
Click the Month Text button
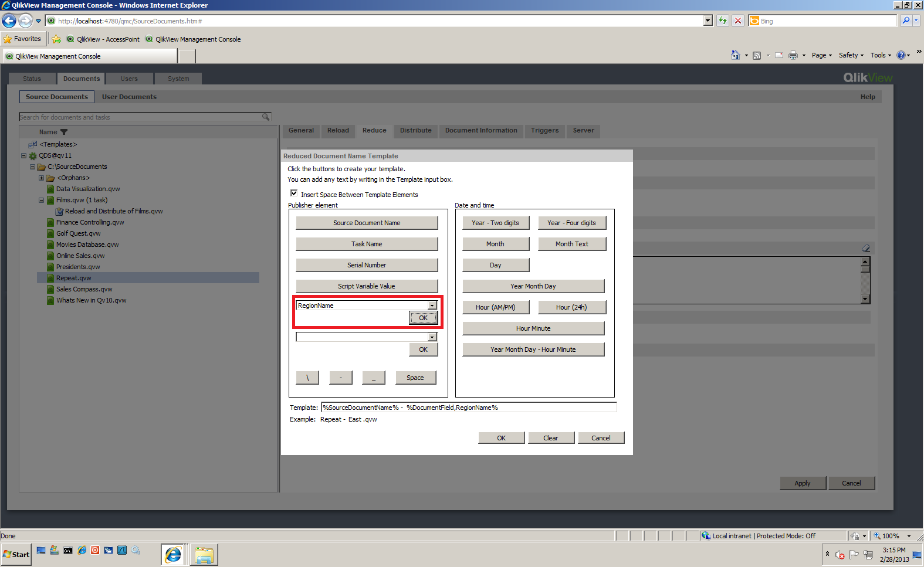tap(572, 244)
